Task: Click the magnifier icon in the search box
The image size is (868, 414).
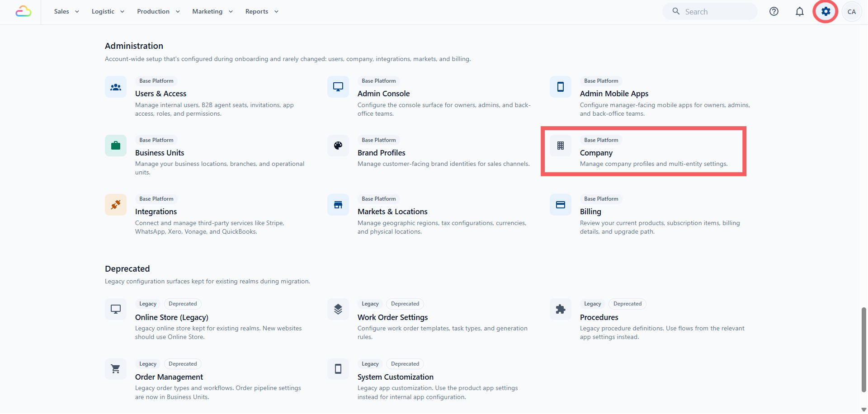Action: click(x=676, y=11)
